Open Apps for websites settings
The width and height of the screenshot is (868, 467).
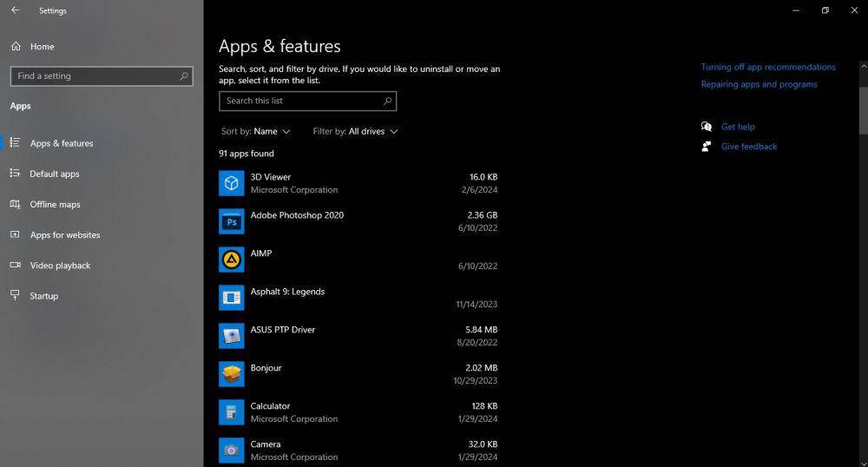pyautogui.click(x=65, y=234)
